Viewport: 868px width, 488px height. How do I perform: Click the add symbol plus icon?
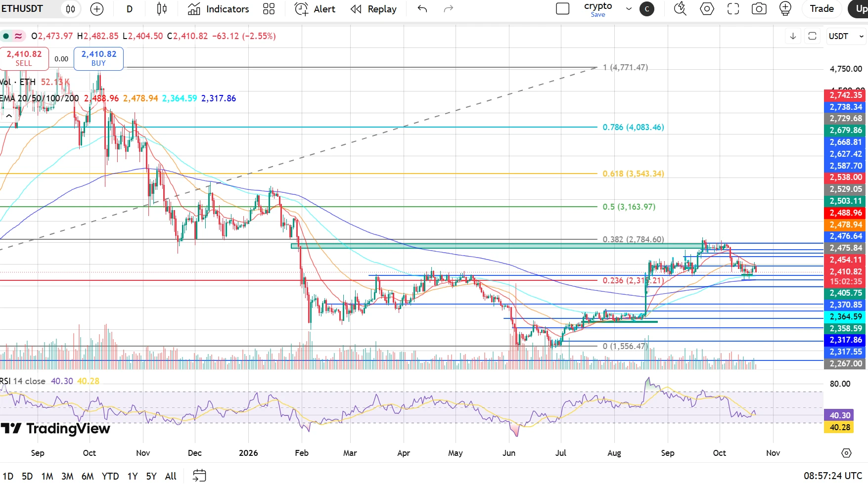[97, 9]
